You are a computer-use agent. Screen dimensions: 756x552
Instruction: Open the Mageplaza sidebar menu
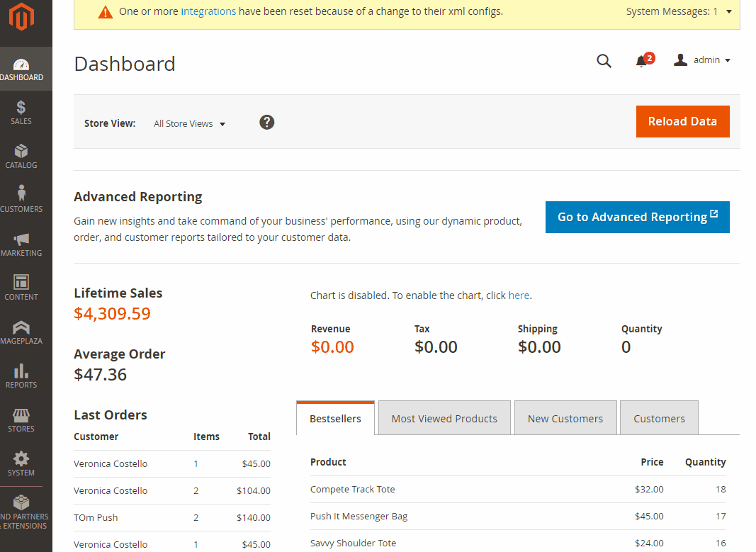tap(21, 332)
